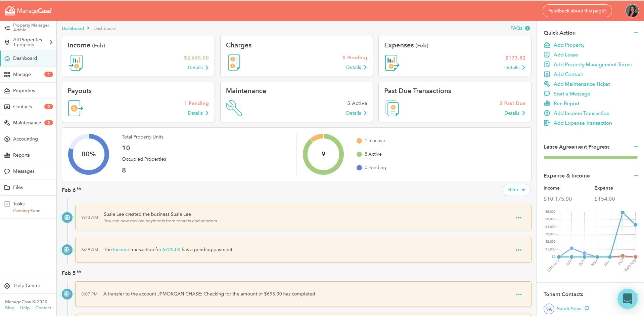Collapse the Expense & Income panel
The image size is (644, 320).
(x=637, y=175)
